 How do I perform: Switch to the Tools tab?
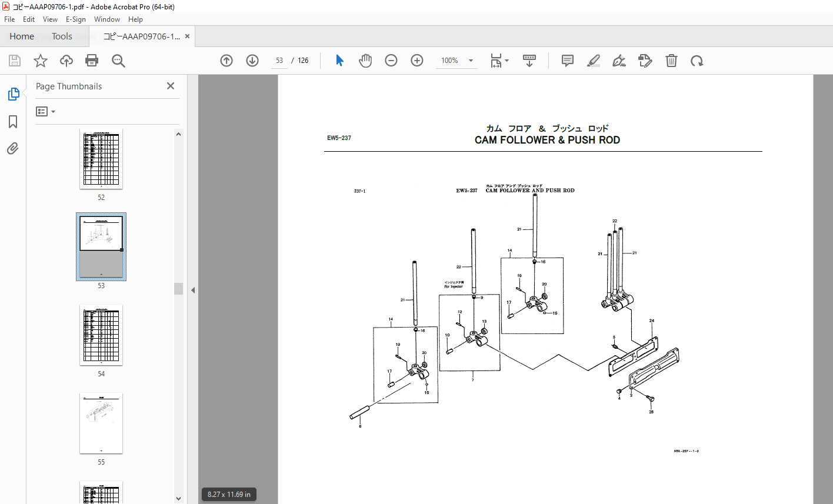[62, 36]
